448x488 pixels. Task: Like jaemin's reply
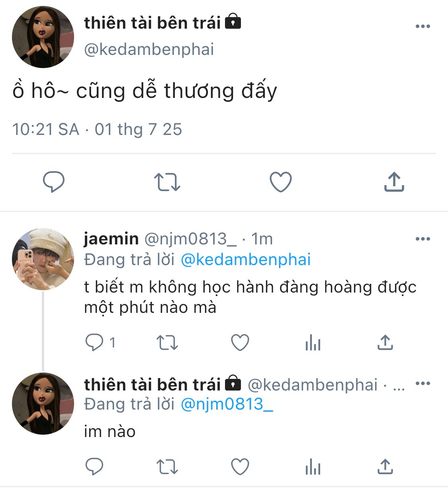tap(240, 342)
